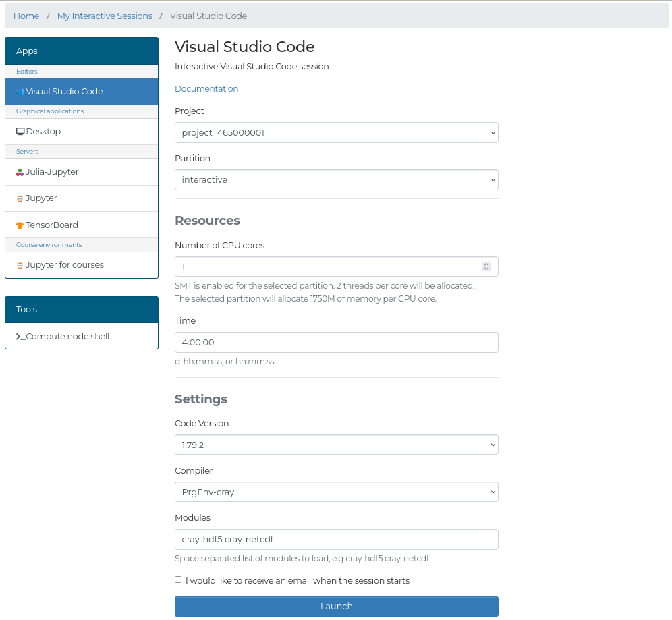Select the Visual Studio Code app icon

pos(22,91)
